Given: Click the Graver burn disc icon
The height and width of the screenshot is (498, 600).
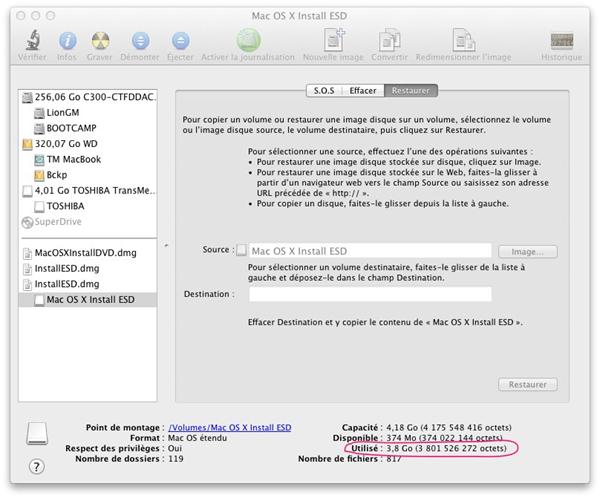Looking at the screenshot, I should point(101,41).
